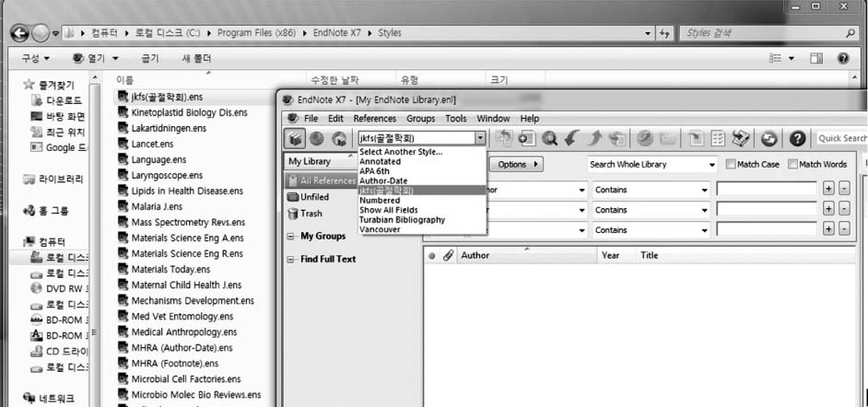This screenshot has width=868, height=407.
Task: Enable the Match Case checkbox
Action: pyautogui.click(x=731, y=164)
